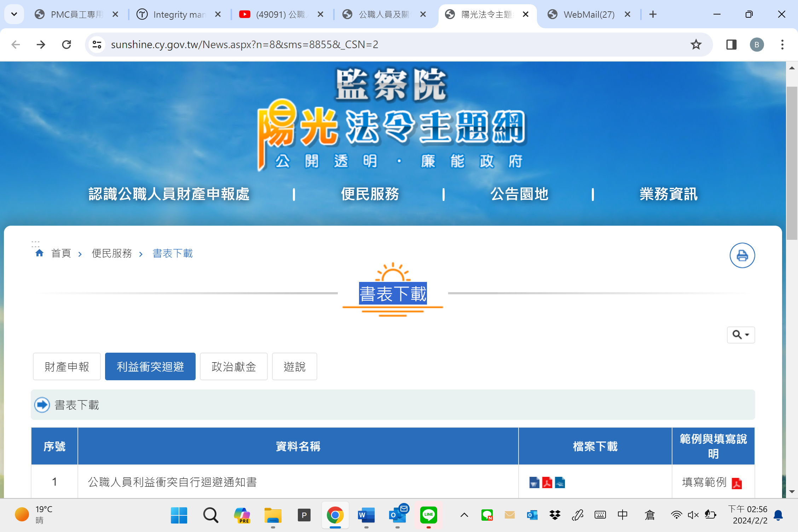Image resolution: width=798 pixels, height=532 pixels.
Task: Open Chrome side panel icon
Action: 731,45
